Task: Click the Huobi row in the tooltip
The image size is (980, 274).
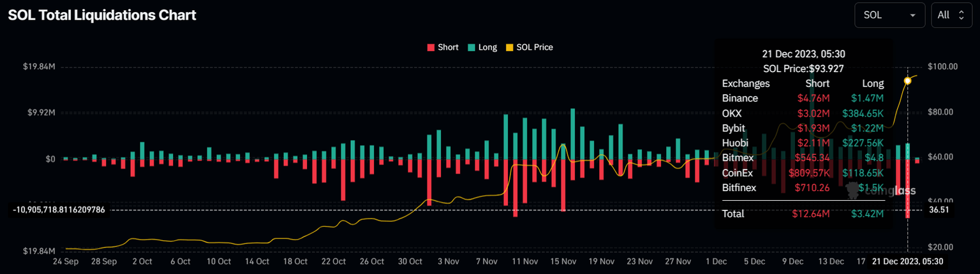Action: click(x=803, y=143)
